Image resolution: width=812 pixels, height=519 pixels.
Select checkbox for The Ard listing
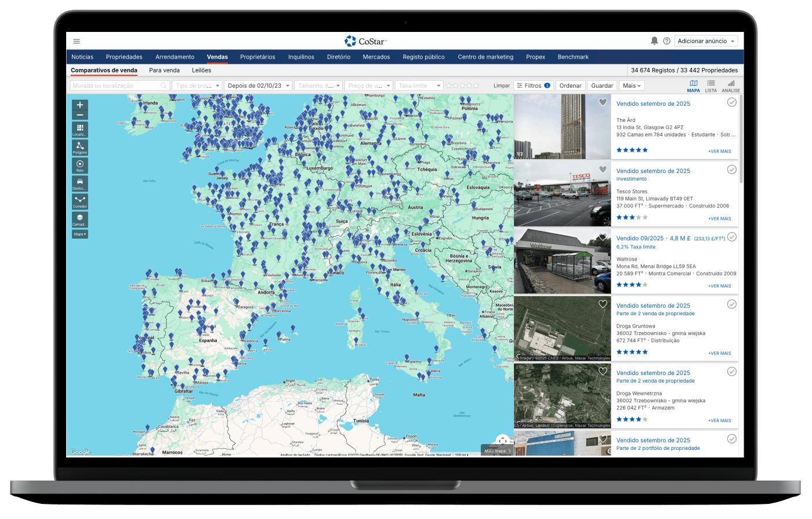pos(731,102)
